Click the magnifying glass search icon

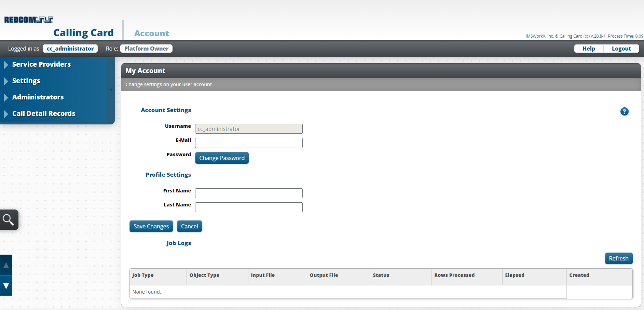(x=9, y=220)
